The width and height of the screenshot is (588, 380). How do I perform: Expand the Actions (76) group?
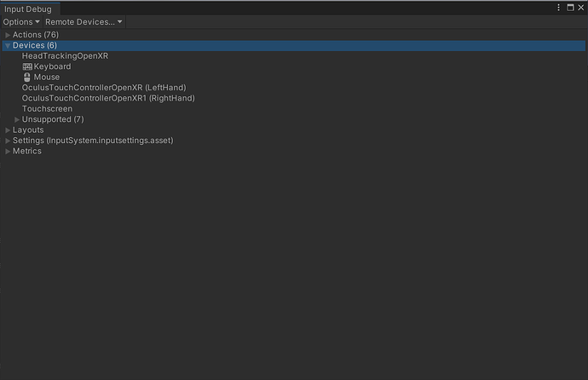click(x=8, y=35)
